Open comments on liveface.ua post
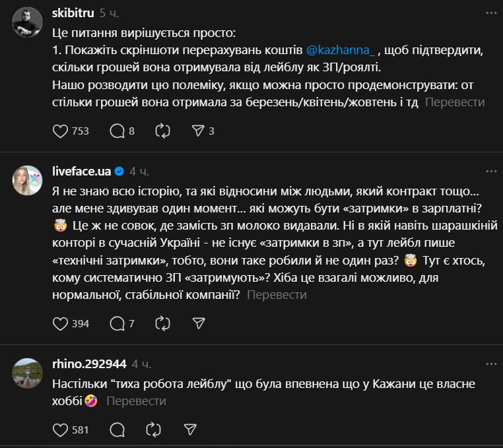Screen dimensions: 503x448 click(117, 323)
